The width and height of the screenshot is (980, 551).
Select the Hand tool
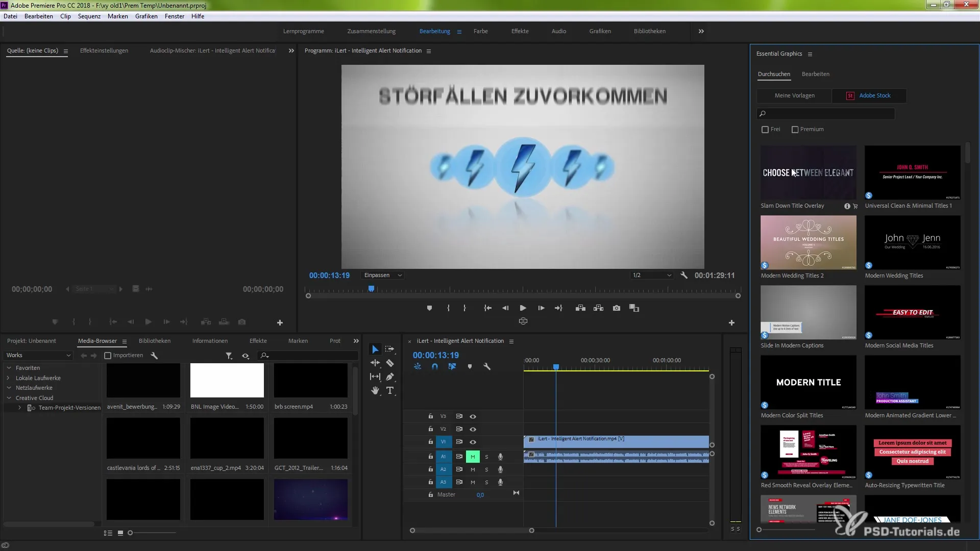(x=375, y=390)
